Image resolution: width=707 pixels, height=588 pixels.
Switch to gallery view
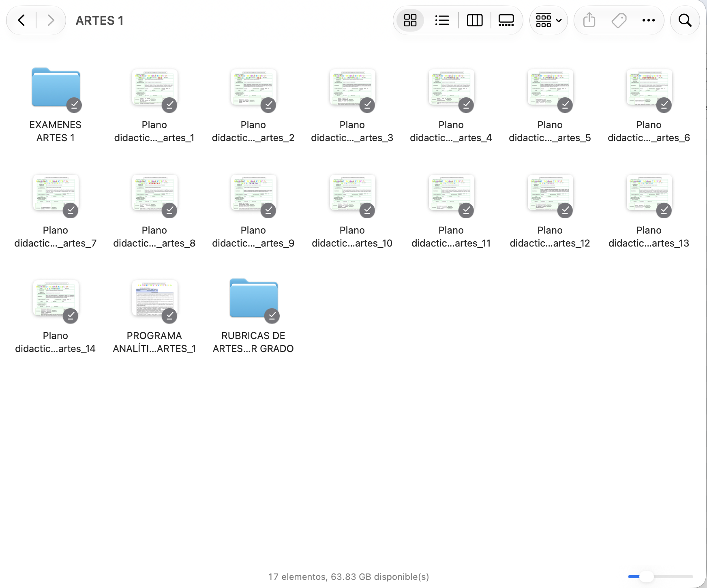[506, 20]
